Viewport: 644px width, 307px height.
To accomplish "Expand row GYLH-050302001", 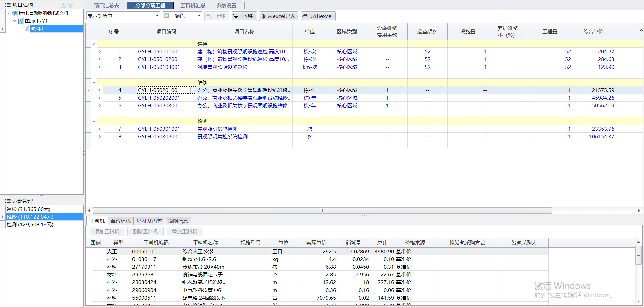I will point(100,137).
